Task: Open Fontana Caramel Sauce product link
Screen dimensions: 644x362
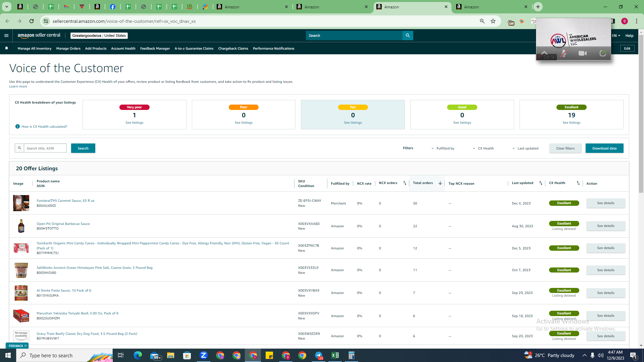Action: pyautogui.click(x=65, y=201)
